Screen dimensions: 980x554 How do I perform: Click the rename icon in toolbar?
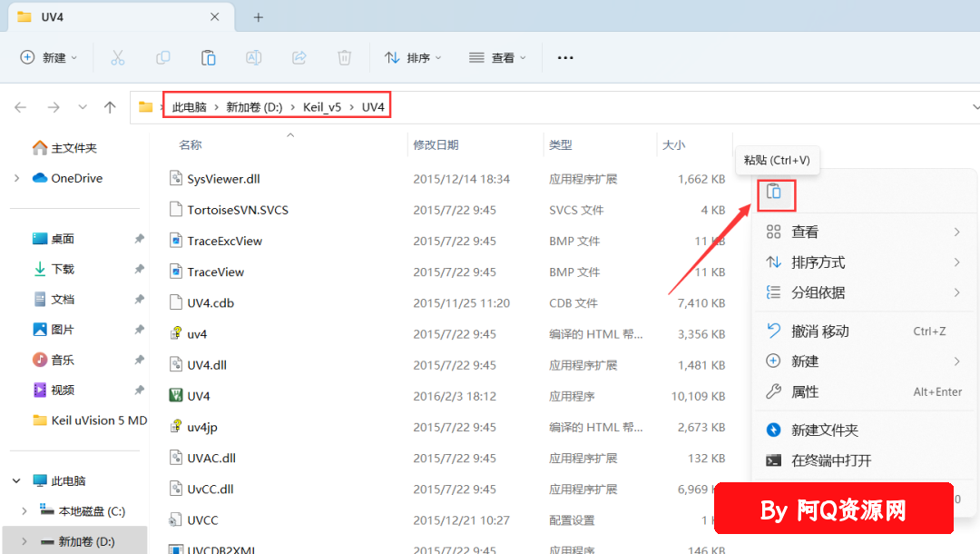[x=254, y=57]
